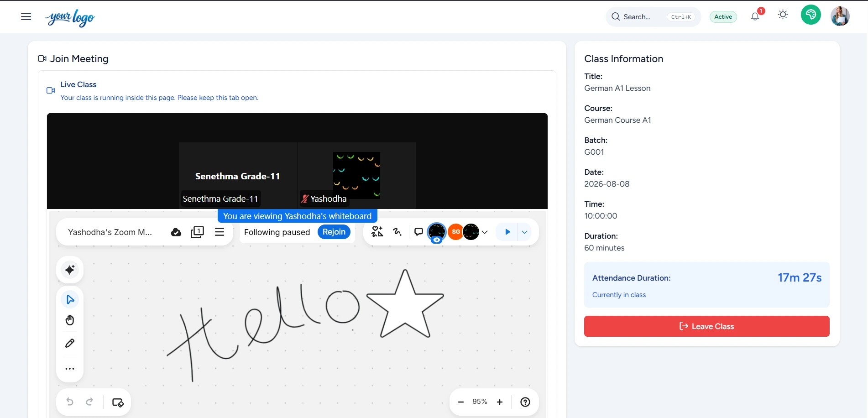The height and width of the screenshot is (418, 868).
Task: Click the Join Meeting heading
Action: click(x=79, y=59)
